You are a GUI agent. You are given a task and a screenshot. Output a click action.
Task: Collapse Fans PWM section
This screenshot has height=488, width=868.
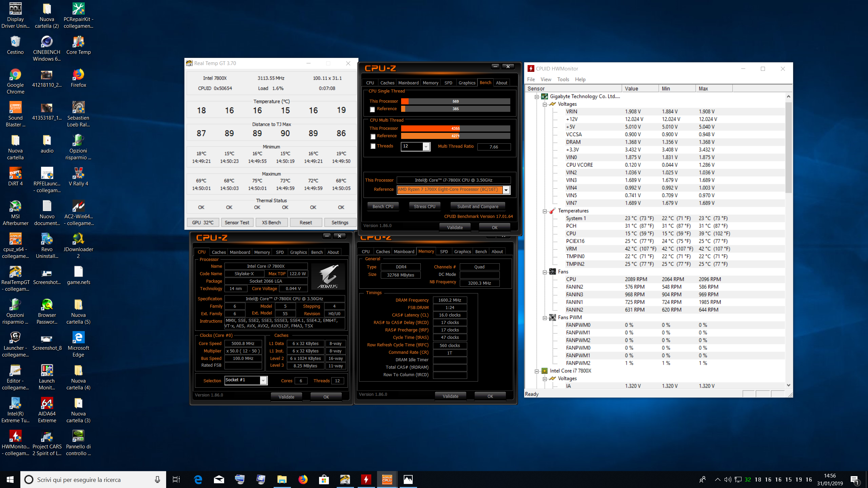(x=545, y=318)
